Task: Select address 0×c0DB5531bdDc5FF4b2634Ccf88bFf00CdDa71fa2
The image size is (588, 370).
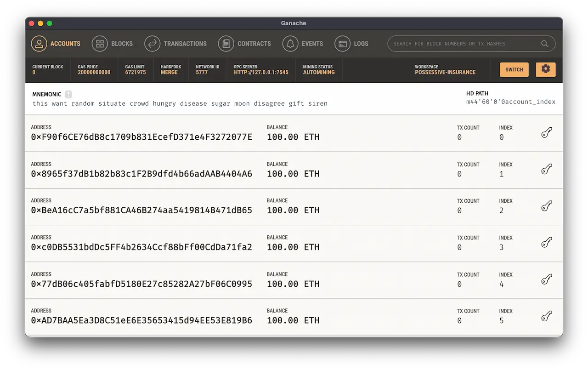Action: point(141,247)
